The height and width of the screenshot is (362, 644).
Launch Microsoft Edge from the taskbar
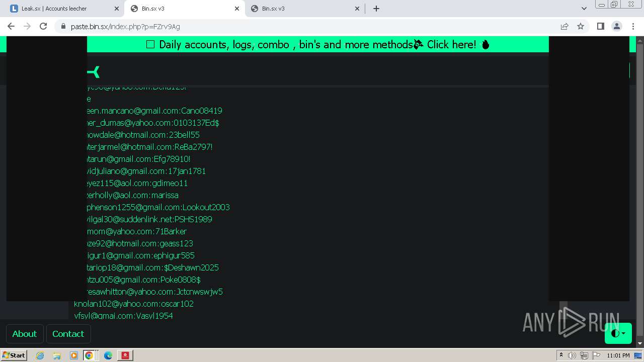(x=108, y=355)
